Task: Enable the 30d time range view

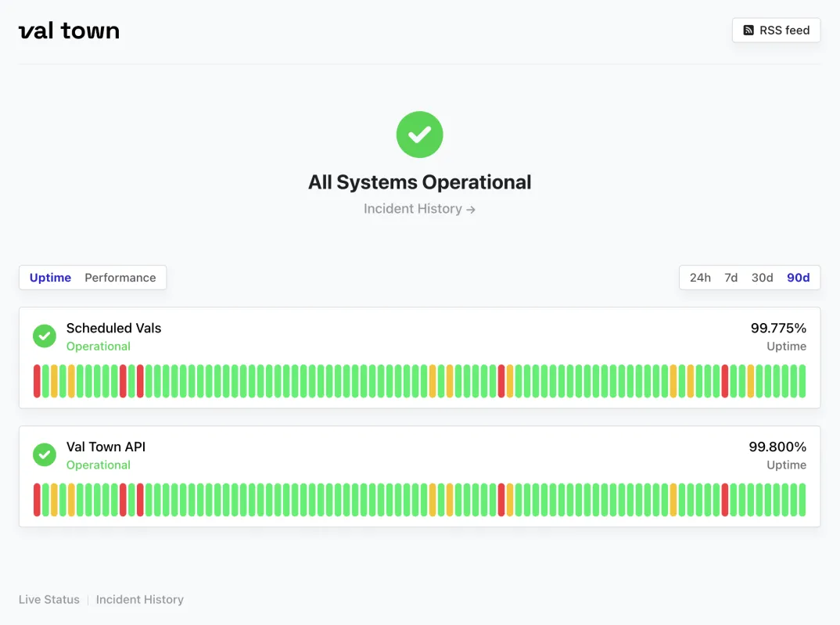Action: [762, 277]
